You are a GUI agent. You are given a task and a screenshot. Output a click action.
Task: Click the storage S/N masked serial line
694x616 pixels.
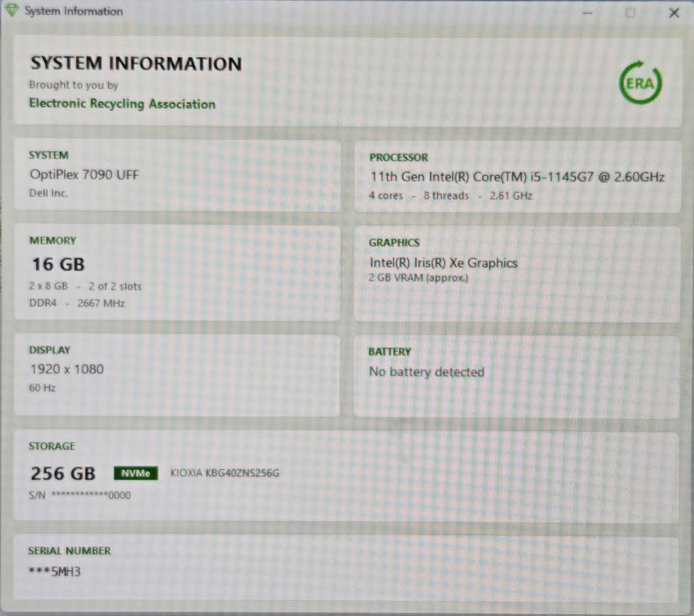click(x=80, y=495)
